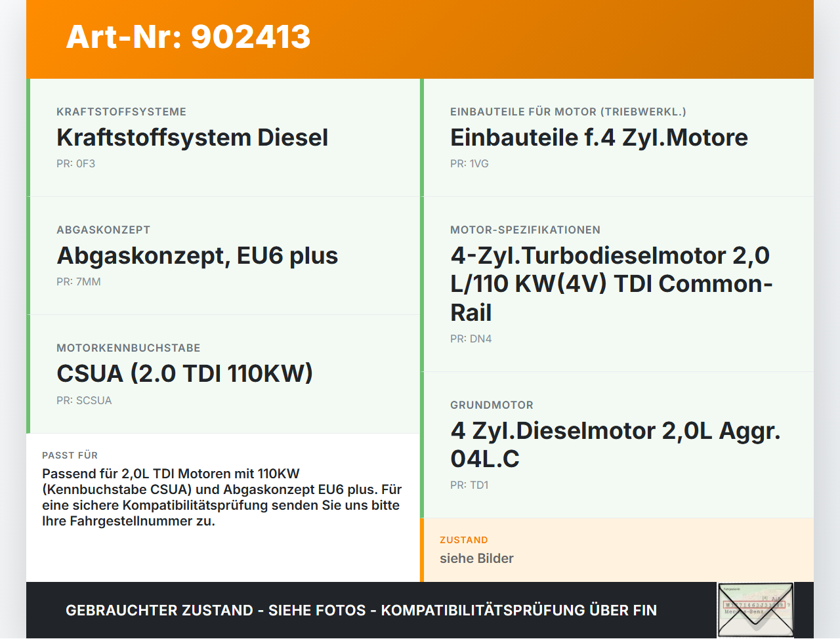This screenshot has width=840, height=639.
Task: Click PR: 0F3 code
Action: (76, 164)
